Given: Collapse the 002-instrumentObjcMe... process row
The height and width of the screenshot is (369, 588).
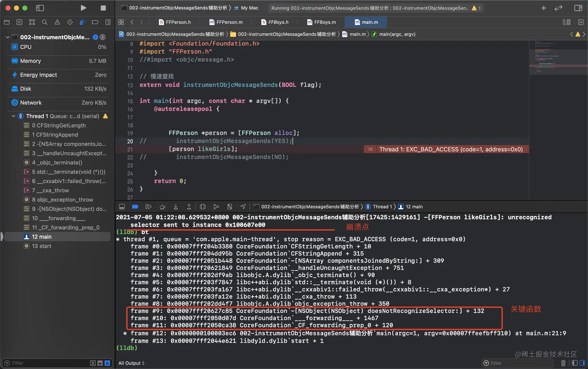Looking at the screenshot, I should pyautogui.click(x=7, y=37).
